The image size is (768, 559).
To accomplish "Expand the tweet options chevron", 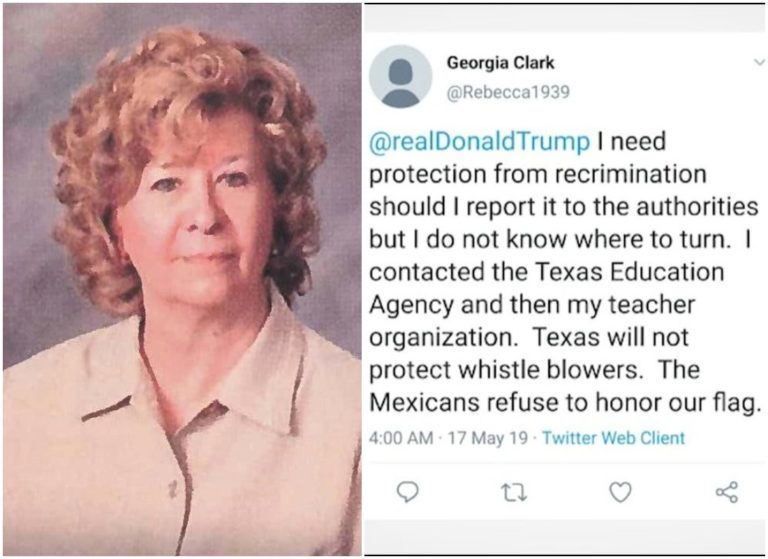I will pos(758,62).
